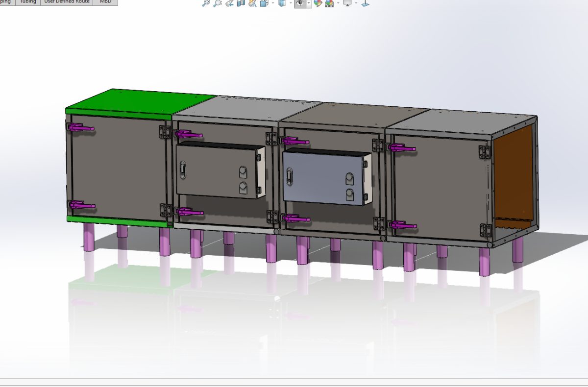This screenshot has width=588, height=387.
Task: Expand the View Orientation dropdown arrow
Action: [x=272, y=2]
